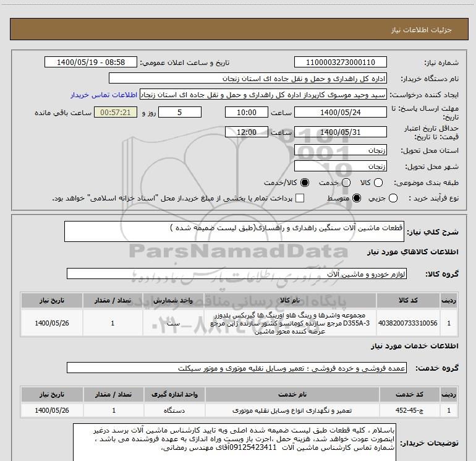Select the کالا/خدمت radio button
This screenshot has width=476, height=461.
point(305,183)
